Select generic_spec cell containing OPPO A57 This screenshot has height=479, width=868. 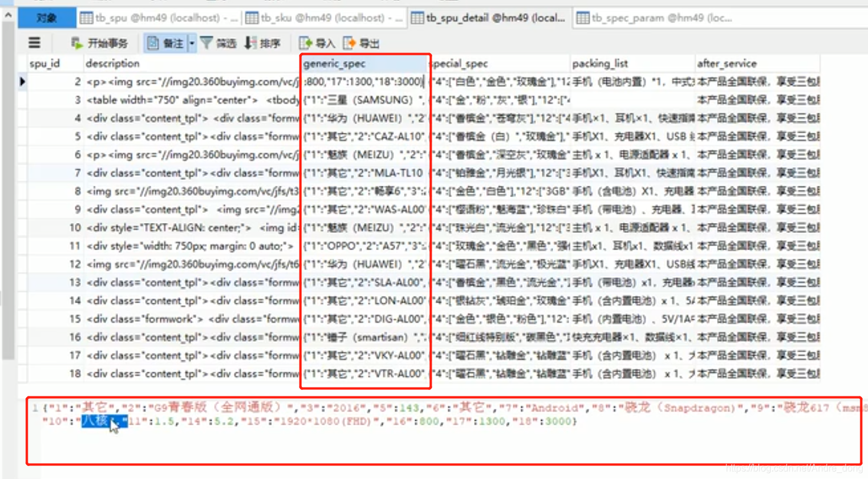[x=364, y=246]
